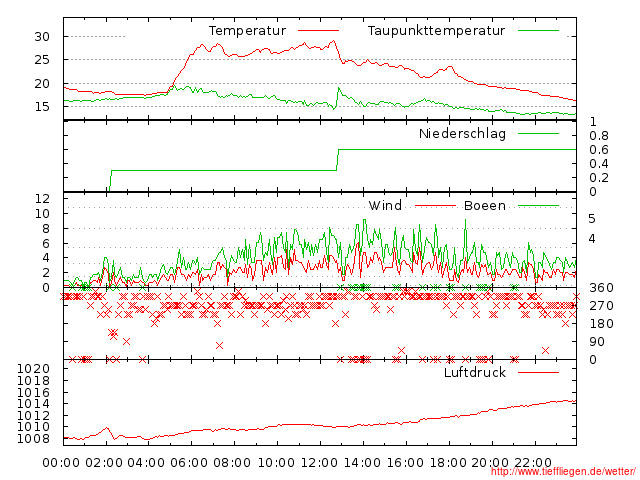Click the Temperatur legend label
This screenshot has height=480, width=640.
247,31
